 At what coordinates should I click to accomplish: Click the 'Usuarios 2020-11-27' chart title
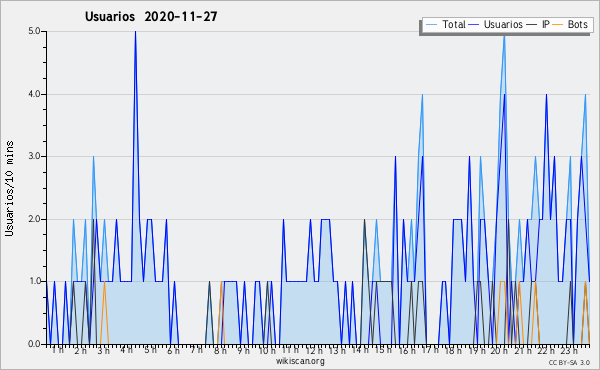point(151,17)
